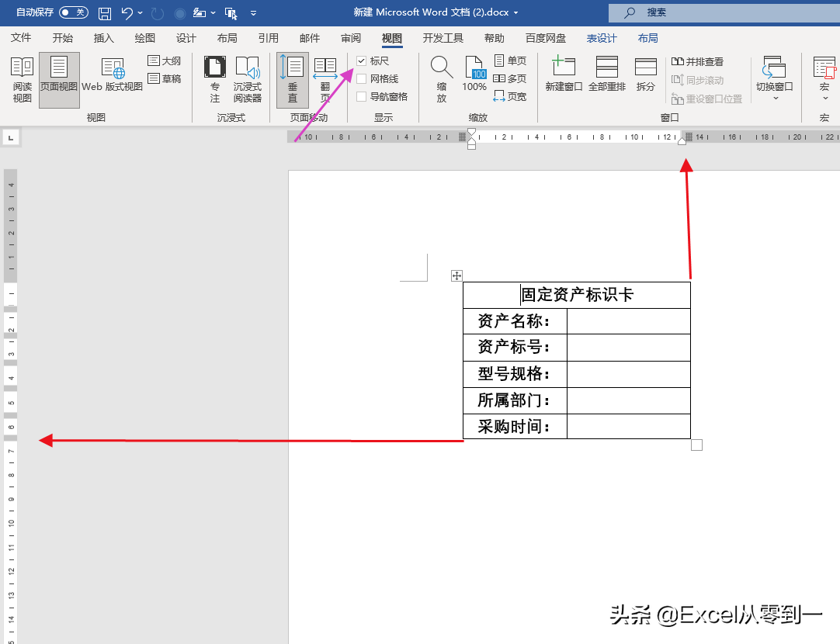Screen dimensions: 840x644
Task: Click 重设窗口位置 reset window position
Action: point(706,99)
